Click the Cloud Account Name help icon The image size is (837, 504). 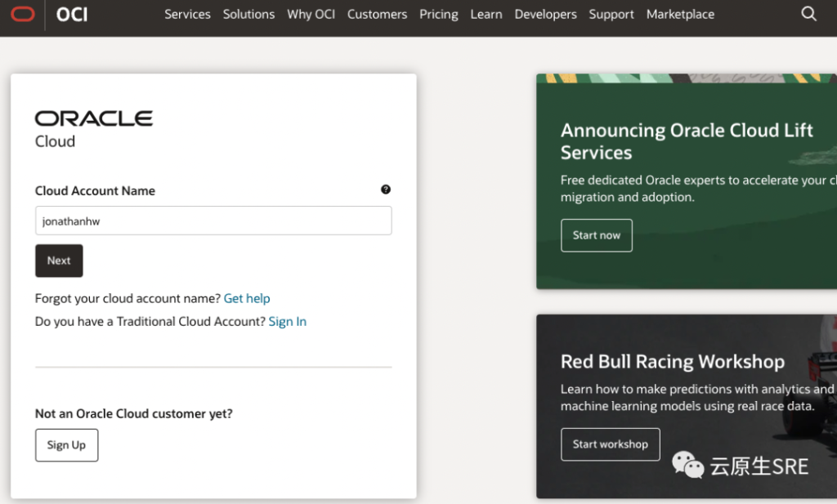386,190
